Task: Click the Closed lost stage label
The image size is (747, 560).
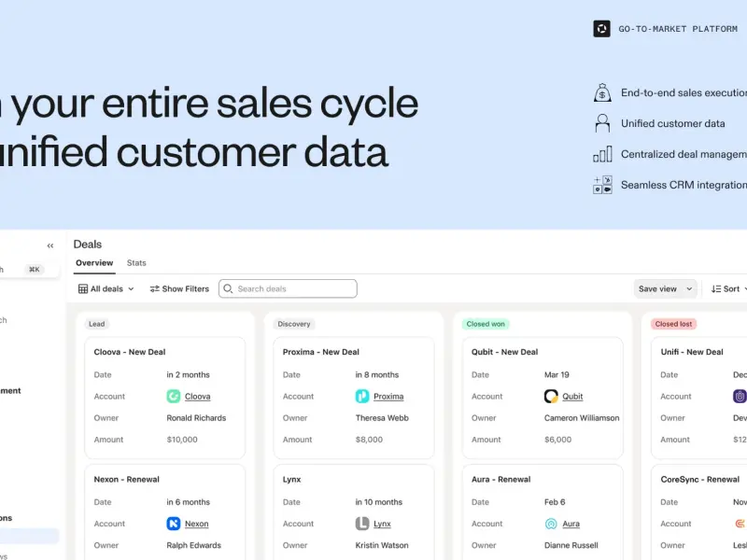Action: (673, 324)
